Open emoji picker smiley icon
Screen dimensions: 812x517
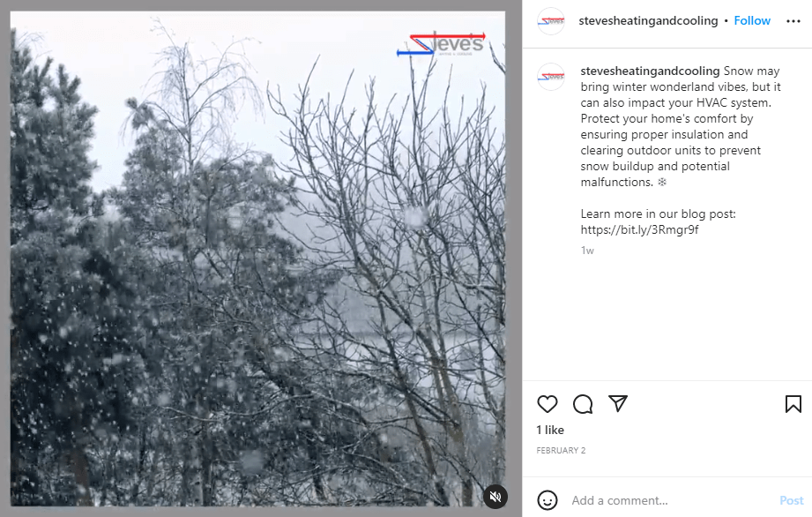(x=548, y=500)
